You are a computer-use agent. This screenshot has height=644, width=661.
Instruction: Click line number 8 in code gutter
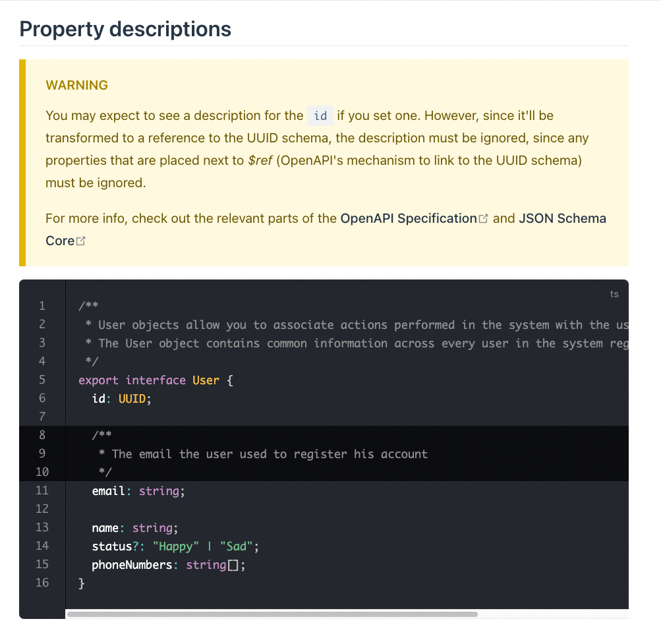pos(42,435)
